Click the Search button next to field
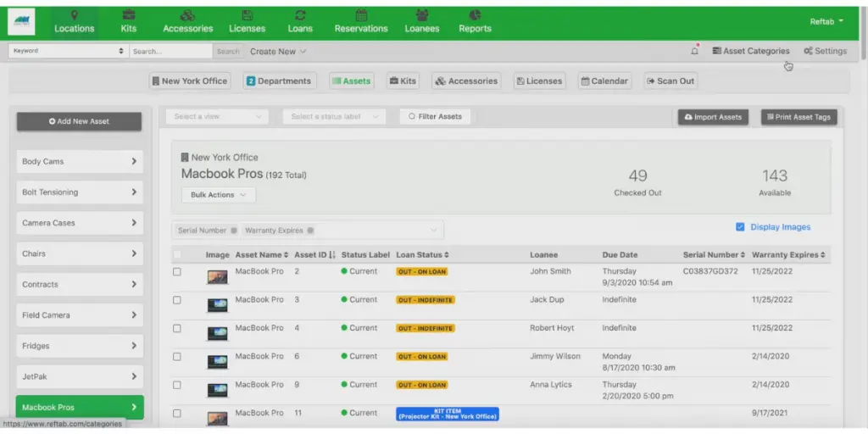Image resolution: width=868 pixels, height=434 pixels. coord(228,51)
